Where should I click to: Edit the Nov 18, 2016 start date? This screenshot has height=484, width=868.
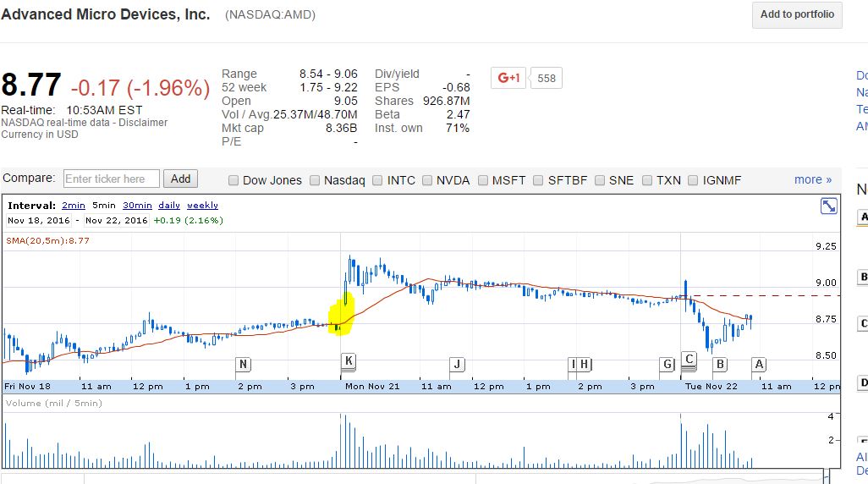pos(39,220)
